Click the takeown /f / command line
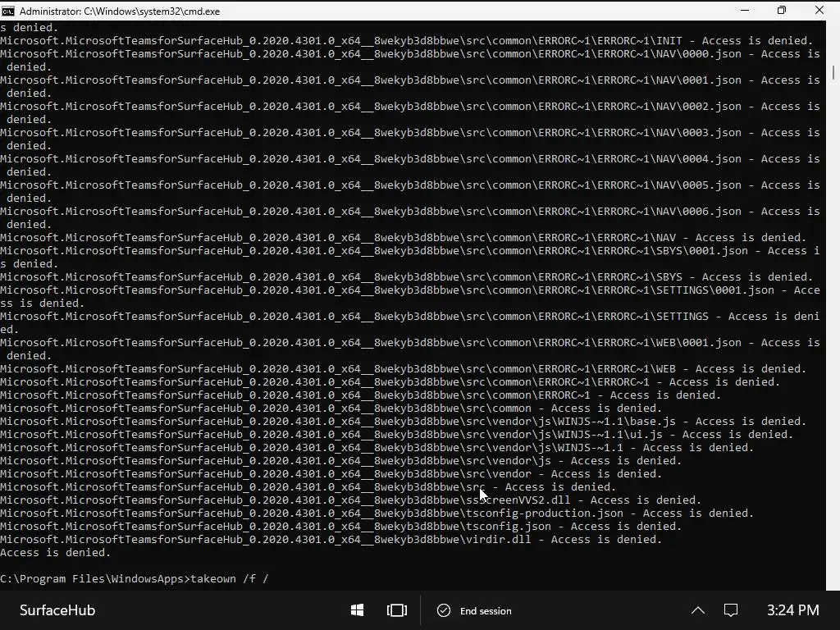840x630 pixels. click(x=134, y=578)
